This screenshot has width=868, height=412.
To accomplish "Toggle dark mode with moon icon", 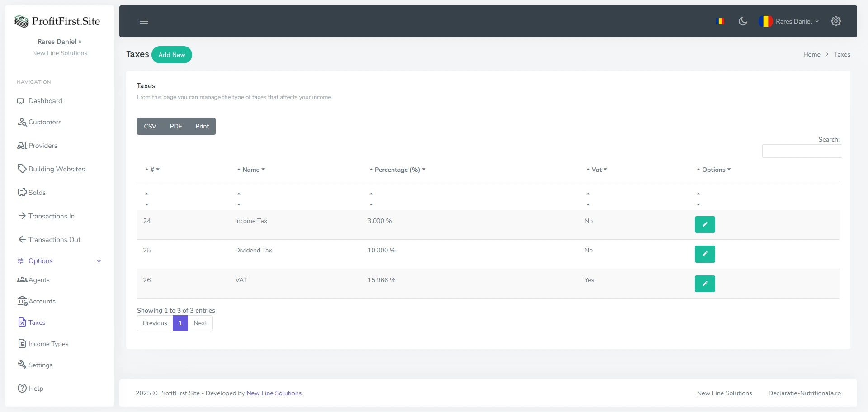I will [x=742, y=21].
